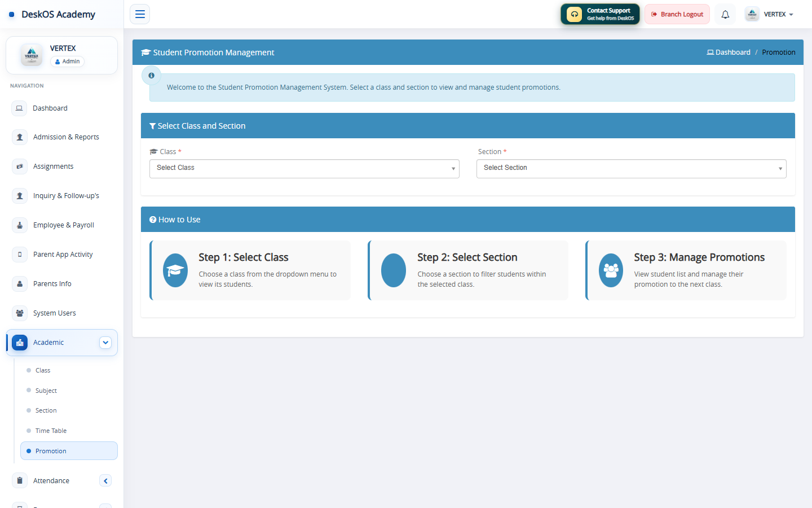
Task: Click the Parent App Activity phone icon
Action: pyautogui.click(x=20, y=255)
